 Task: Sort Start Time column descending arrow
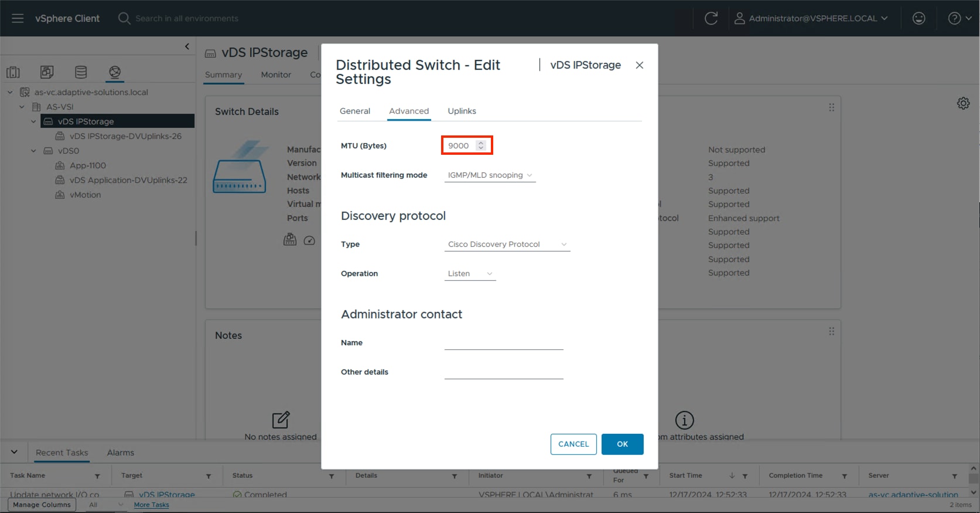(732, 475)
